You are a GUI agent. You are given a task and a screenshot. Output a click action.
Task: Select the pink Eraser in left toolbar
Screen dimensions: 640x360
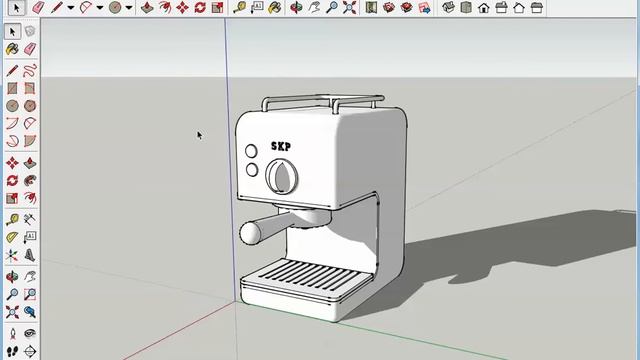coord(30,49)
